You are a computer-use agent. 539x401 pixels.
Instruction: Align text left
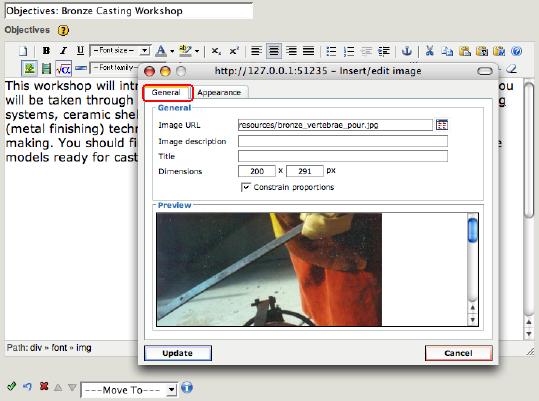click(x=256, y=51)
